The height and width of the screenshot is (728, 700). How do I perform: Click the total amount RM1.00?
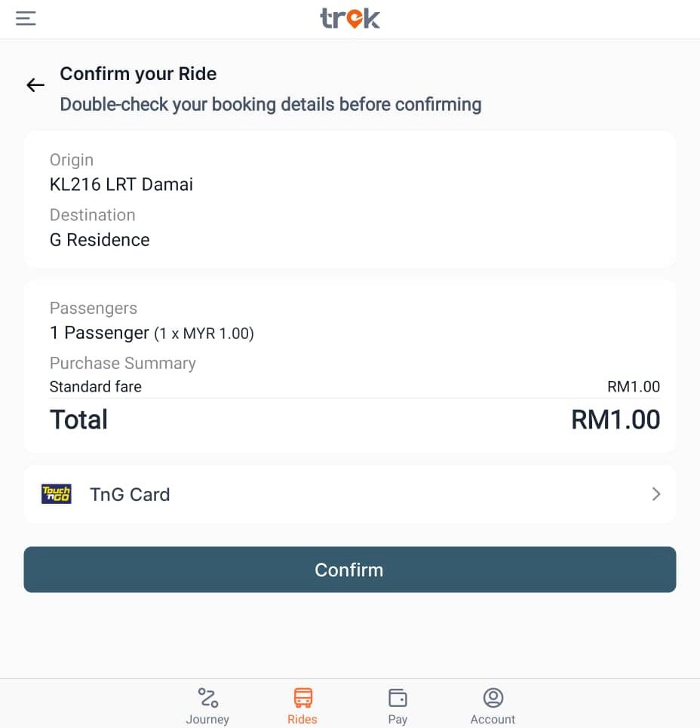(x=615, y=419)
